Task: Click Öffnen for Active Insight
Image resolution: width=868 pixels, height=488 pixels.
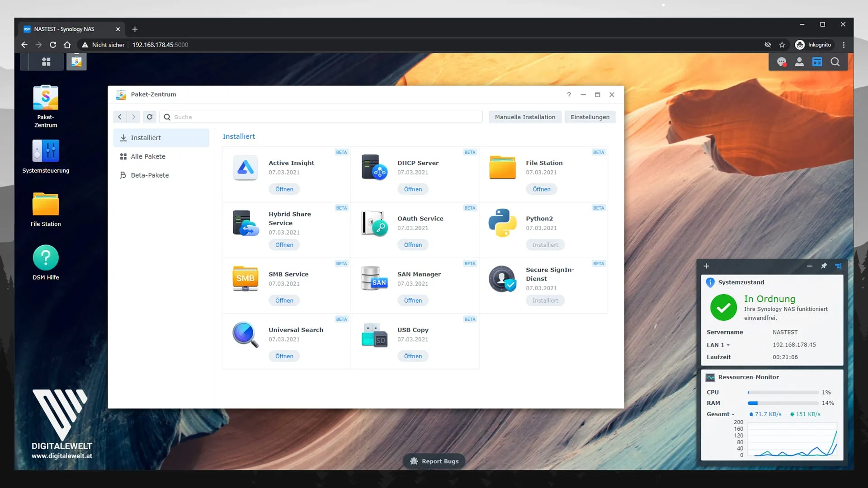Action: coord(284,189)
